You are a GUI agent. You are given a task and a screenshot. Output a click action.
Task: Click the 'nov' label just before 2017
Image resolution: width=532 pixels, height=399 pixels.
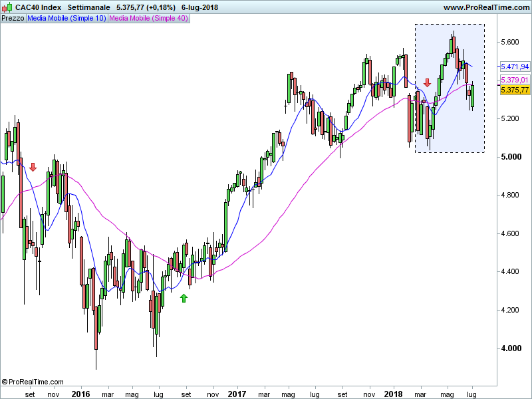[213, 394]
